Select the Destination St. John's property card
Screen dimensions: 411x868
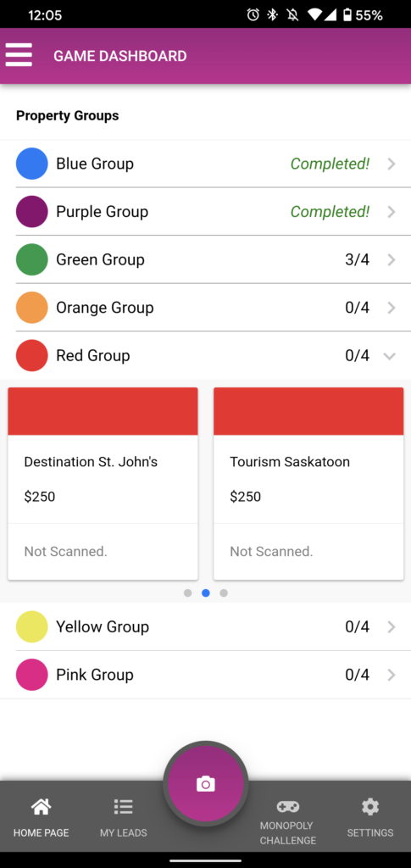click(103, 484)
